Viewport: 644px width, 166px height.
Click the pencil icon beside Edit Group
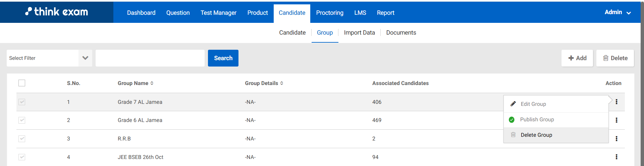coord(513,104)
